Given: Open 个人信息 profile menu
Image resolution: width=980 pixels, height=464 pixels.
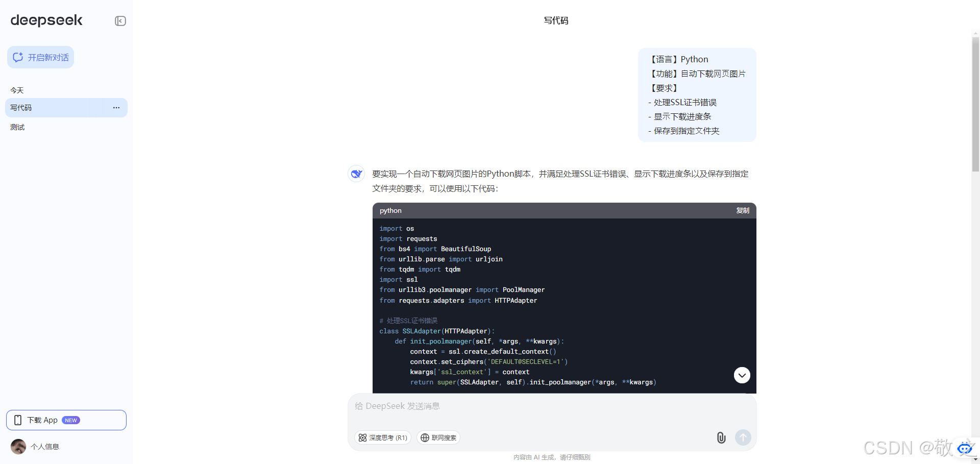Looking at the screenshot, I should (45, 447).
